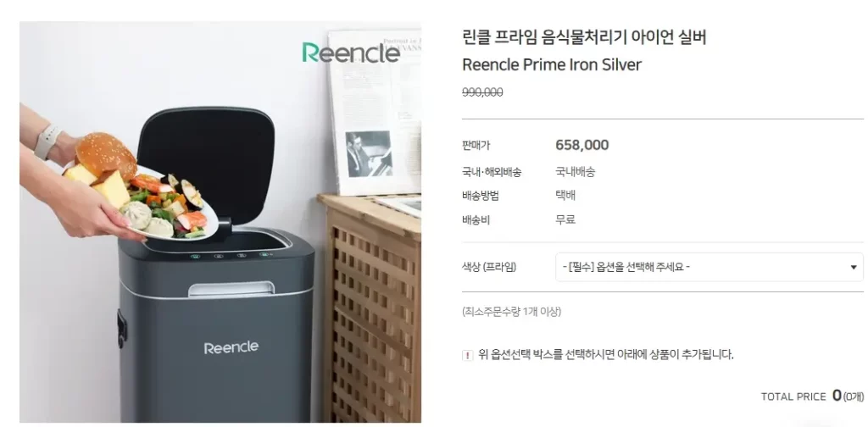Click the 무료 shipping fee text
868x427 pixels.
pyautogui.click(x=565, y=219)
